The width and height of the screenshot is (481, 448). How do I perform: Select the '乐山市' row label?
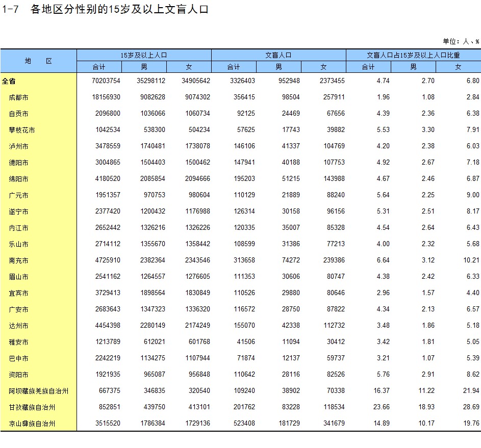click(x=19, y=244)
